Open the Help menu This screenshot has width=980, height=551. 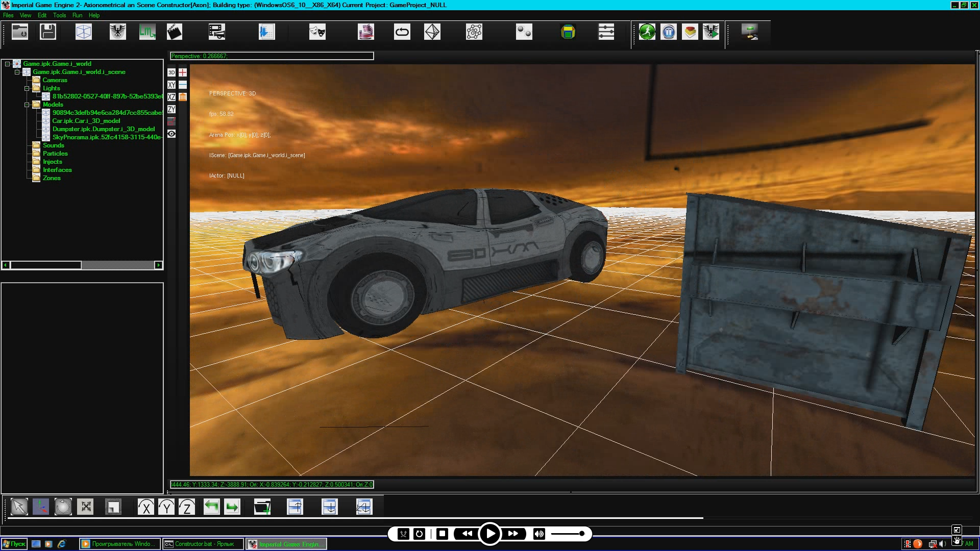94,15
